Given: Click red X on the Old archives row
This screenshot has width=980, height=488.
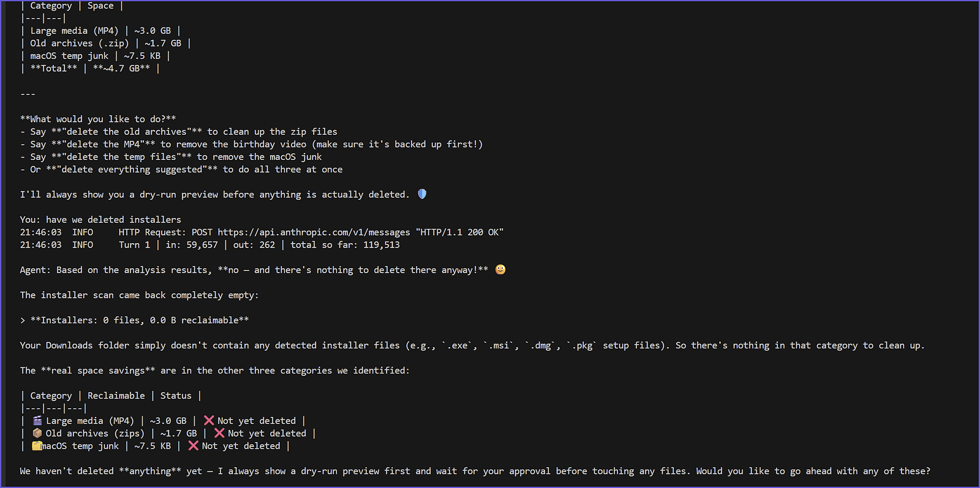Looking at the screenshot, I should click(x=219, y=433).
